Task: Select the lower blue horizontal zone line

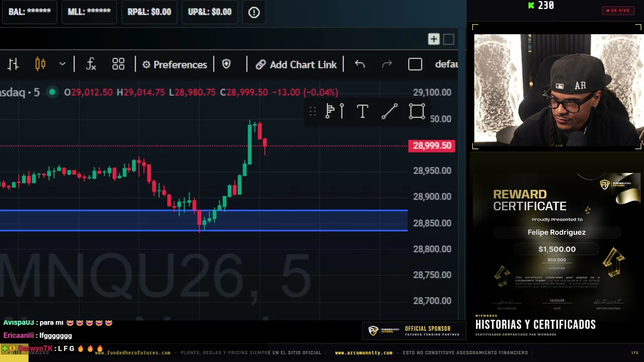Action: pos(204,230)
